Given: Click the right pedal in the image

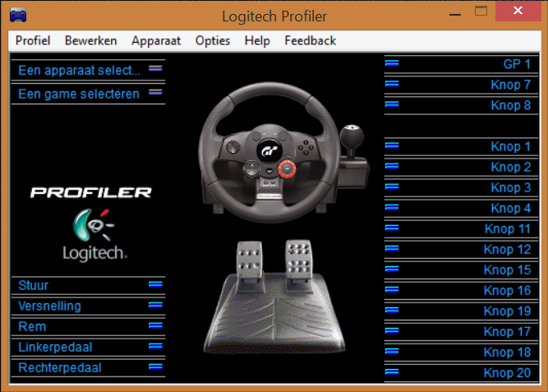Looking at the screenshot, I should (299, 258).
